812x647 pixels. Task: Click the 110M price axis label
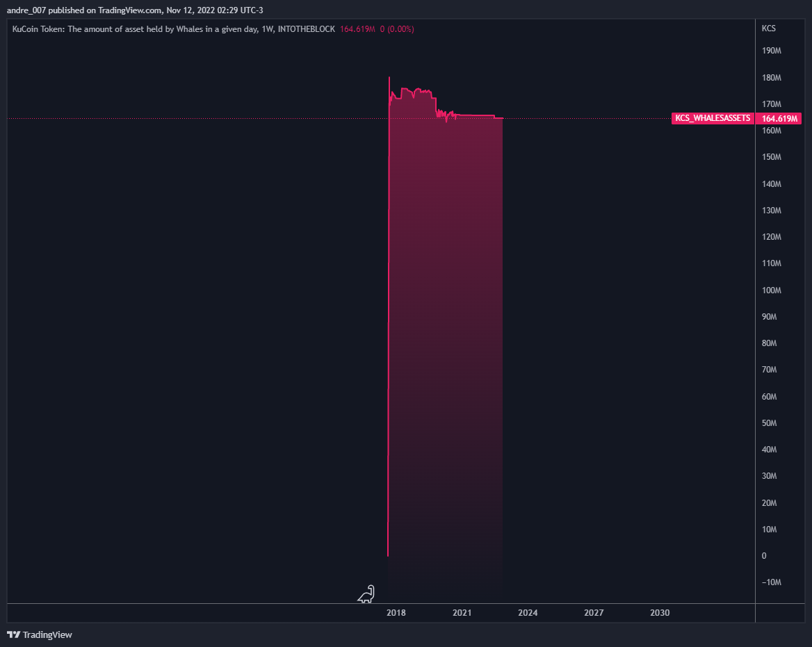tap(772, 263)
